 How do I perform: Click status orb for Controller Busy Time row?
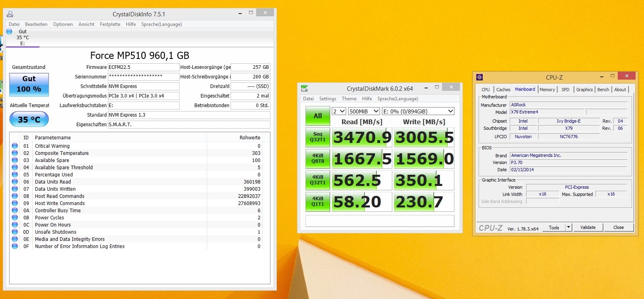[15, 210]
